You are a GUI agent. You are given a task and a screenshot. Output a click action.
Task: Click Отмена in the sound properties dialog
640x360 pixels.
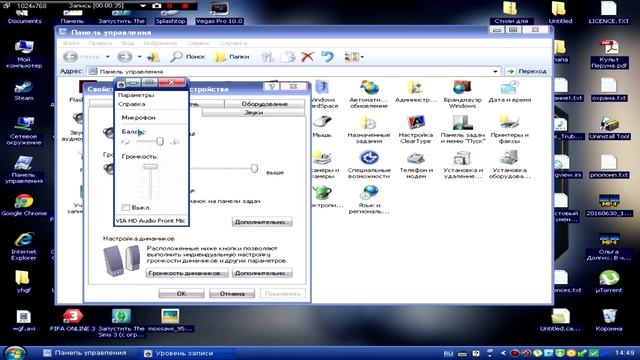point(232,293)
